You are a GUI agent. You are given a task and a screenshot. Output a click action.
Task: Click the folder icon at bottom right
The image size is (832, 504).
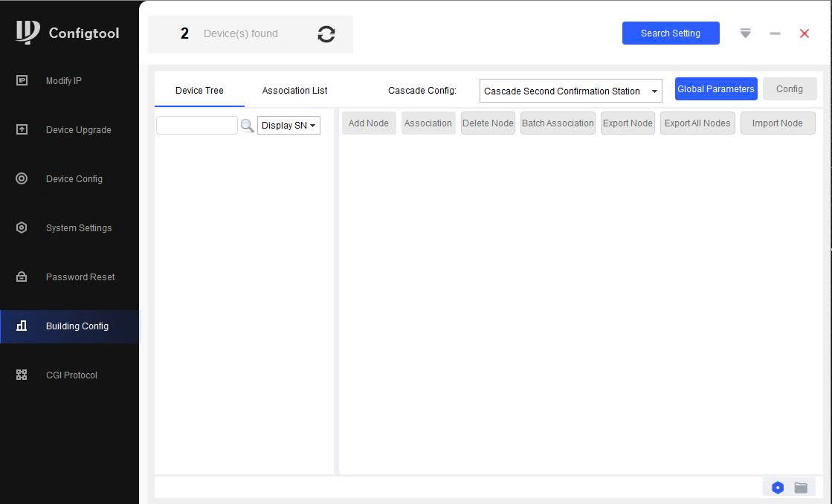801,488
